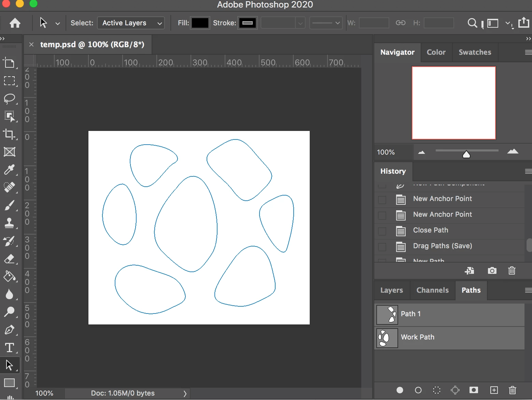Viewport: 532px width, 400px height.
Task: Select Path 1 in Paths panel
Action: pyautogui.click(x=449, y=315)
